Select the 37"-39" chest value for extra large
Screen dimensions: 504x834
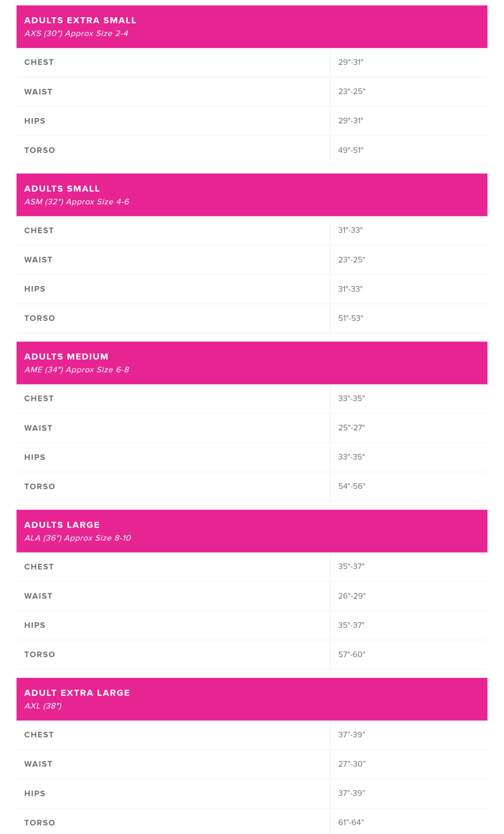click(x=352, y=734)
